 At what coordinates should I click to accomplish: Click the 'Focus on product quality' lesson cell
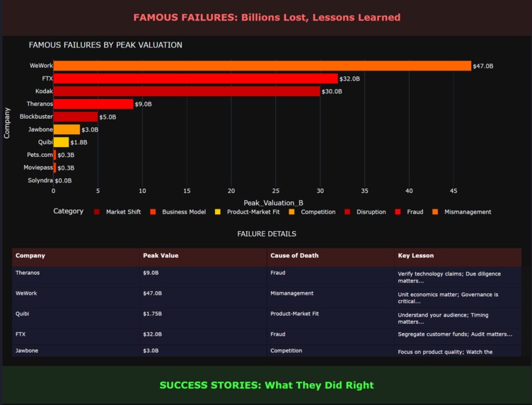[x=458, y=351]
